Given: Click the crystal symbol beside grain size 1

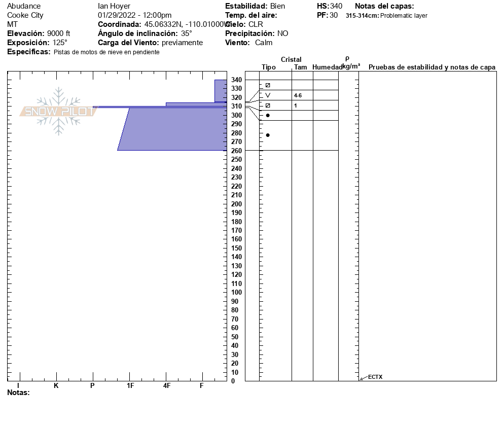Looking at the screenshot, I should (x=268, y=105).
